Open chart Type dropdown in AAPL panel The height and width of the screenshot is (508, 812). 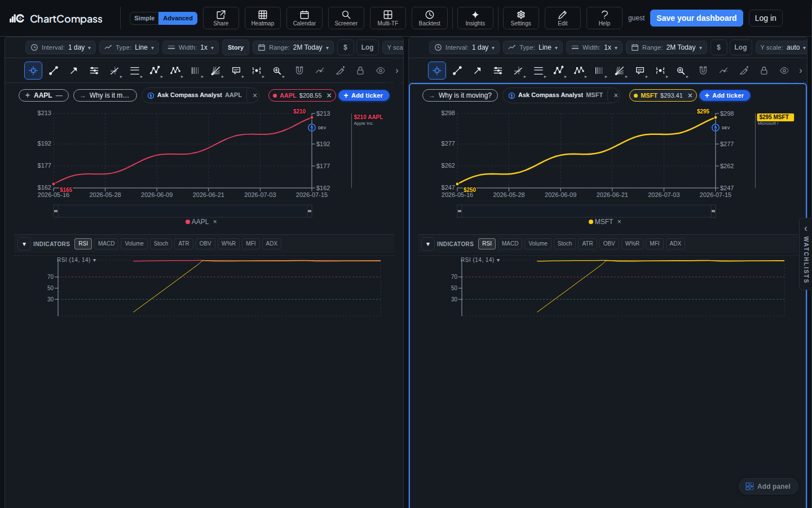click(x=129, y=47)
